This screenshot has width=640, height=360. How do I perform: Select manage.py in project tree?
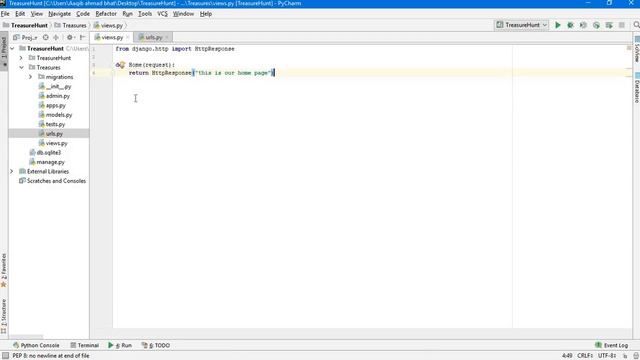[47, 162]
